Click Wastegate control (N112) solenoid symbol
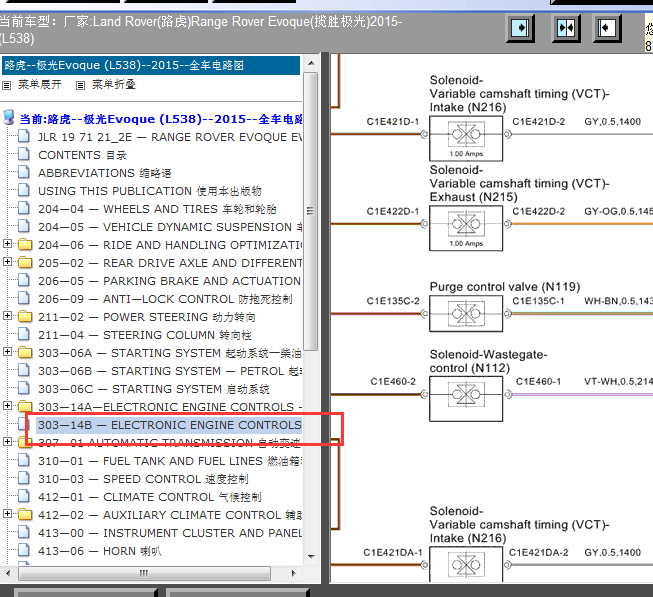The image size is (653, 597). [x=466, y=399]
